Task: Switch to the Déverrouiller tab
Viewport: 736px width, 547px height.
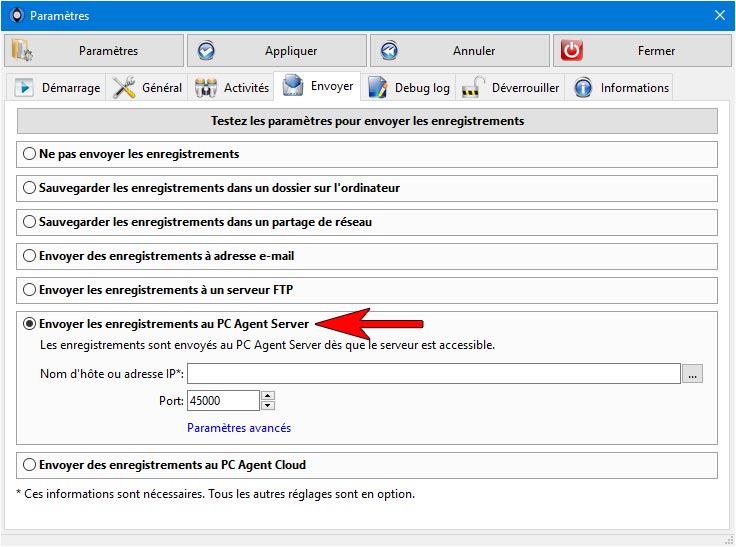Action: (510, 87)
